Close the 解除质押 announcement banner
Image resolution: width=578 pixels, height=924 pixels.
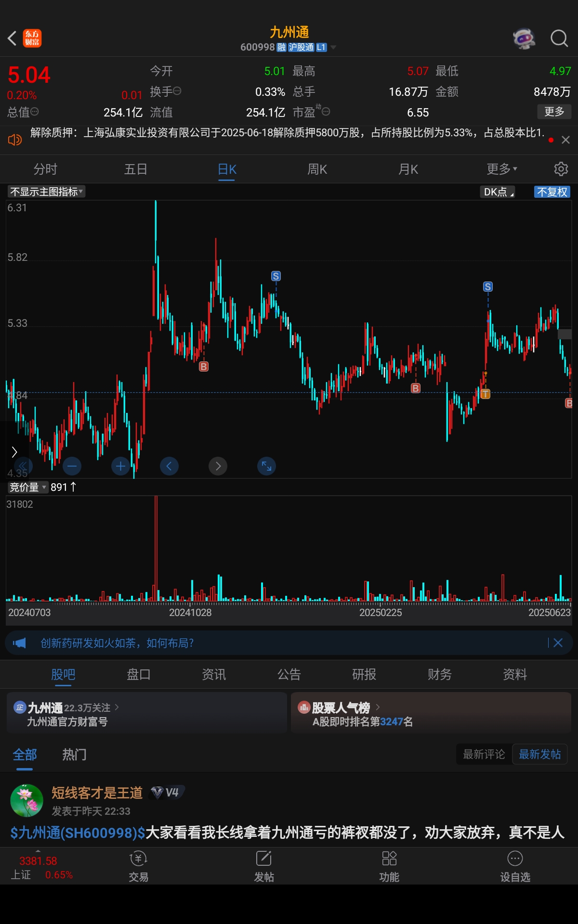click(565, 140)
